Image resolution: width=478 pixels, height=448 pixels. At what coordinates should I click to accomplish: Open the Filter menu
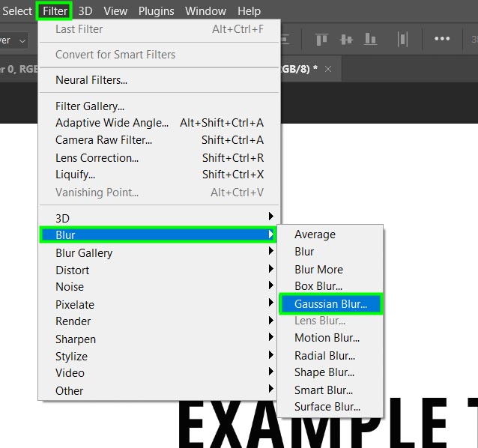point(55,11)
